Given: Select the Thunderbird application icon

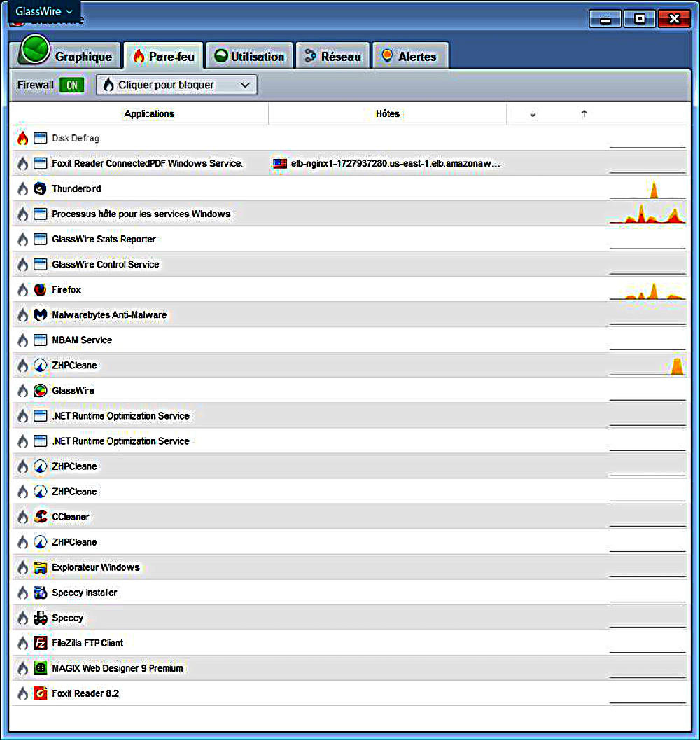Looking at the screenshot, I should pos(41,189).
